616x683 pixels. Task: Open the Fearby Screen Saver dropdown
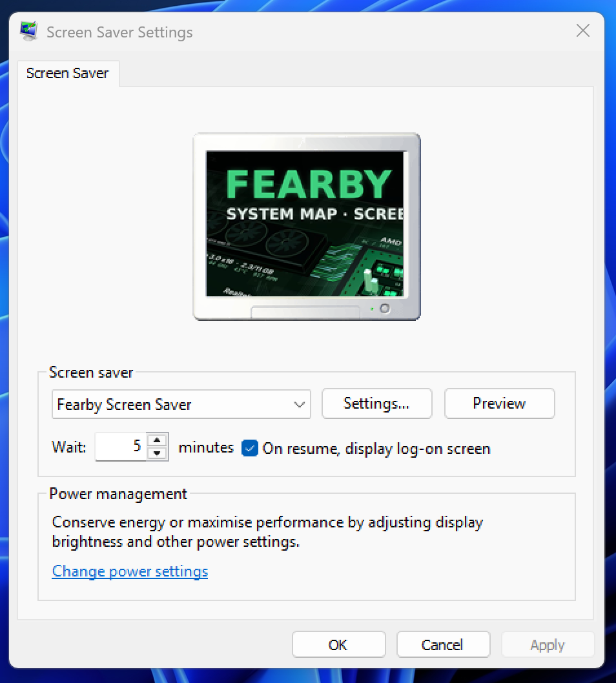pyautogui.click(x=181, y=404)
